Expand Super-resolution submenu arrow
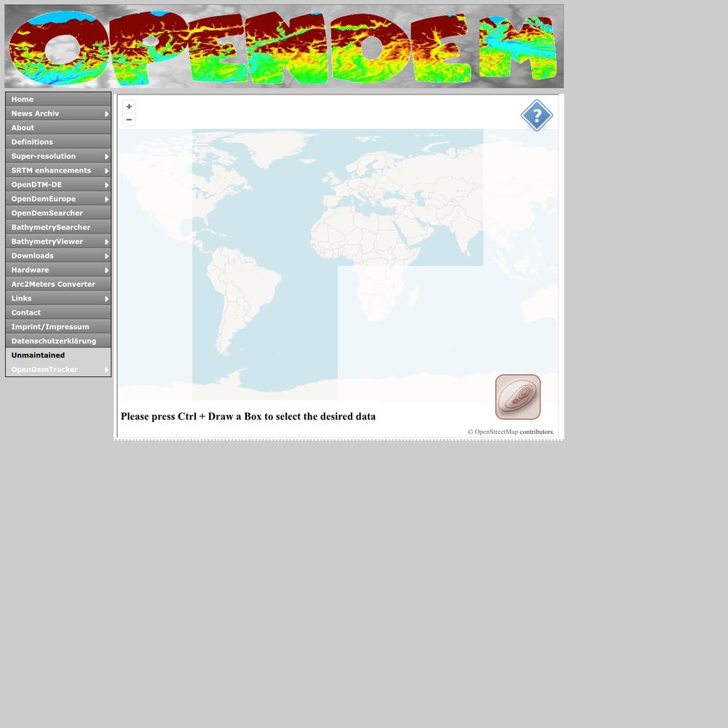This screenshot has width=728, height=728. click(x=107, y=157)
